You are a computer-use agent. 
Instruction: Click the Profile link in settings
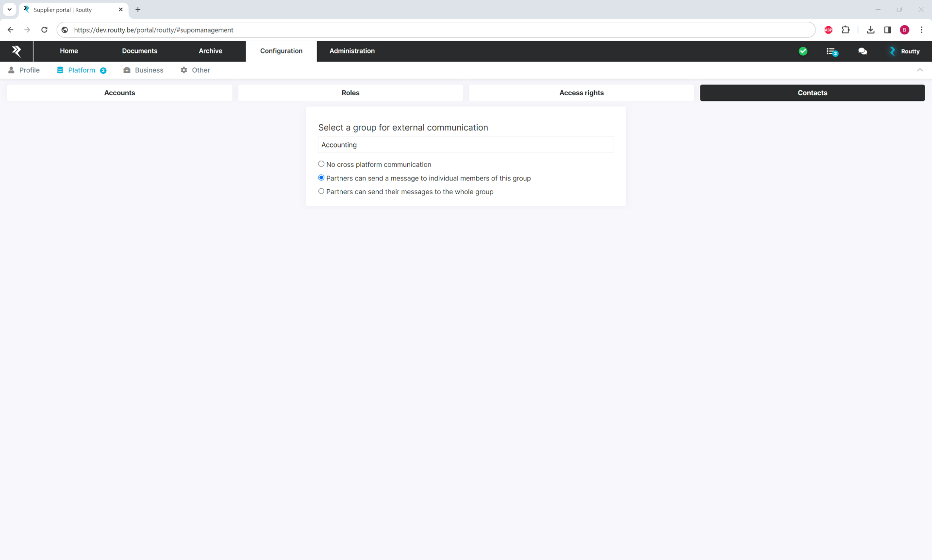pyautogui.click(x=29, y=70)
